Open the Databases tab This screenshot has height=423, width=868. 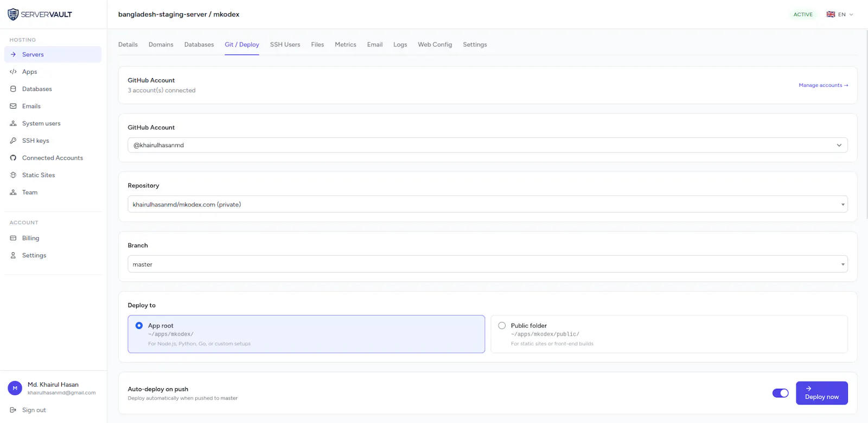(199, 45)
